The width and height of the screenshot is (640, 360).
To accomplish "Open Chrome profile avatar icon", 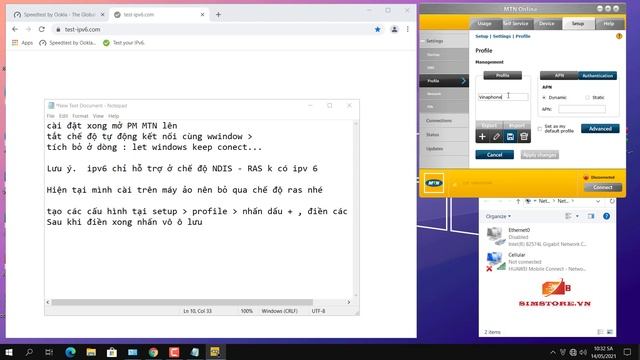I will [394, 29].
